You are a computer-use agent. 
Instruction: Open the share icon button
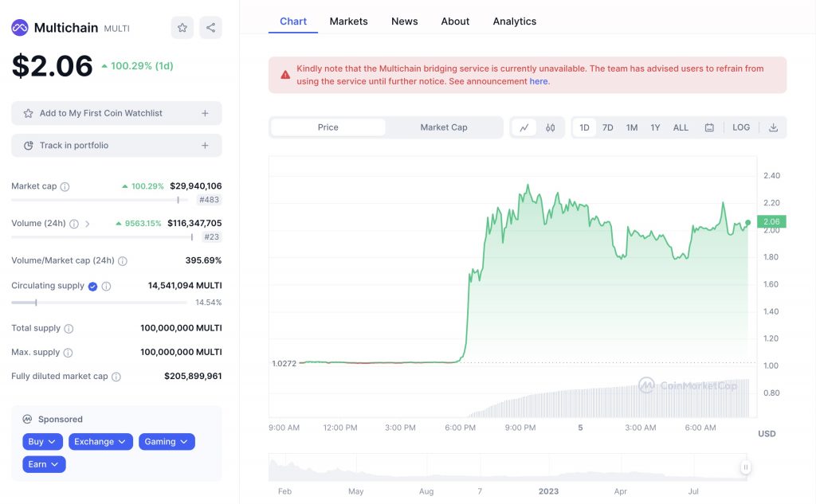[x=210, y=28]
